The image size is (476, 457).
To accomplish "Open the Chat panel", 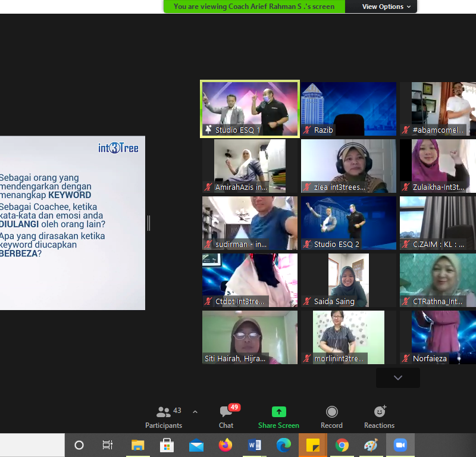I will (226, 417).
